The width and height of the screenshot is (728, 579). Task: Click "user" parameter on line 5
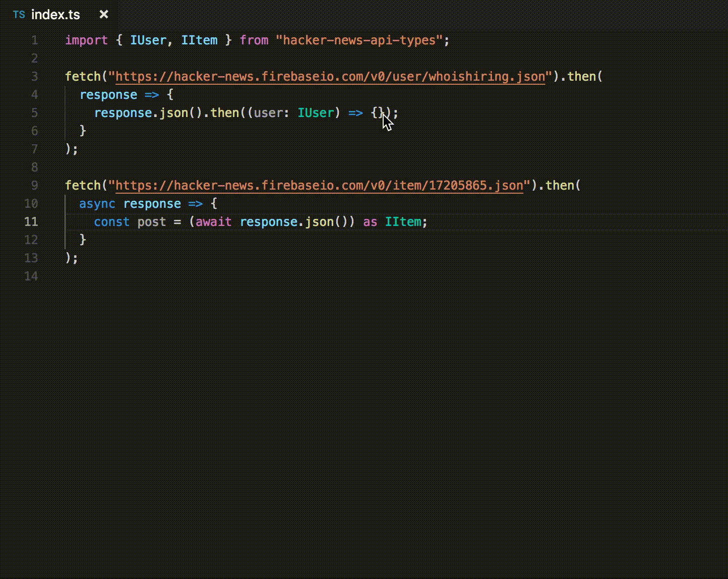pos(268,113)
